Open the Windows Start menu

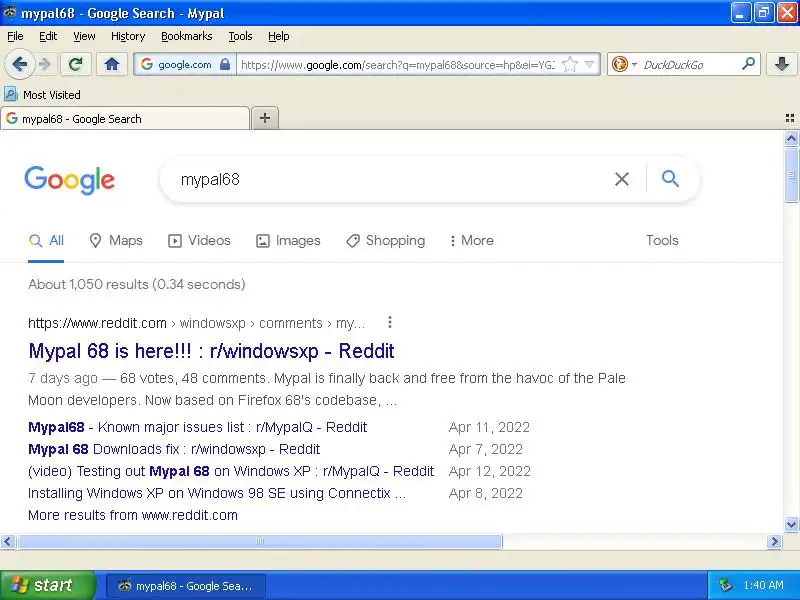tap(47, 585)
